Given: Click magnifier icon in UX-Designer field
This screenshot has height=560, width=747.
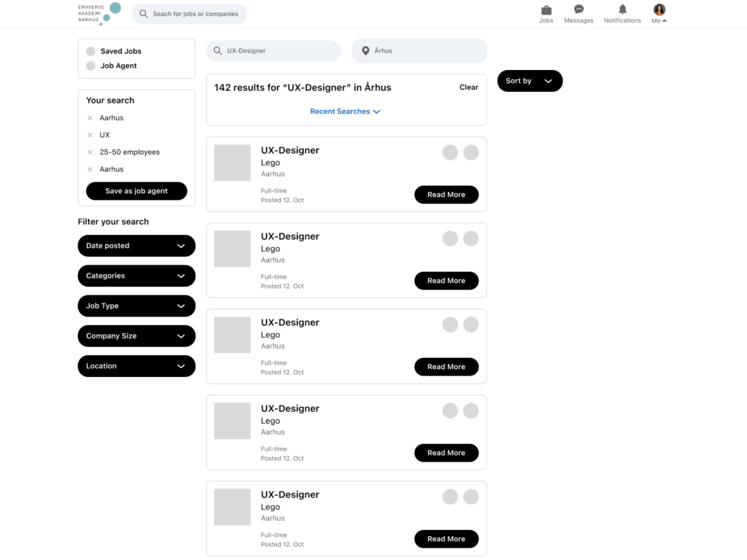Looking at the screenshot, I should click(x=217, y=50).
